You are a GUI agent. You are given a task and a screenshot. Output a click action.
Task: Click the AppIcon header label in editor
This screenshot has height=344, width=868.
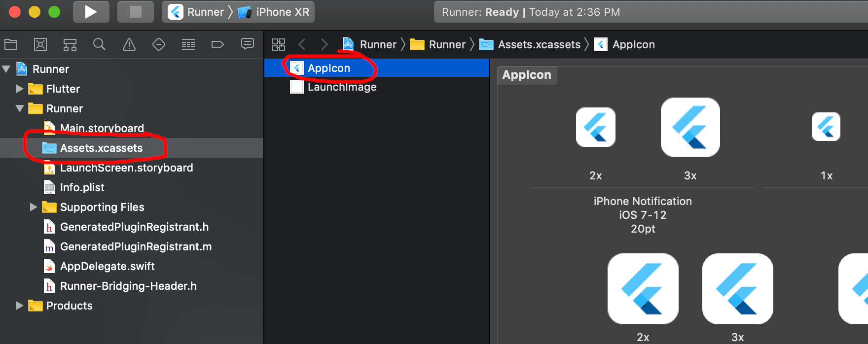click(x=527, y=75)
